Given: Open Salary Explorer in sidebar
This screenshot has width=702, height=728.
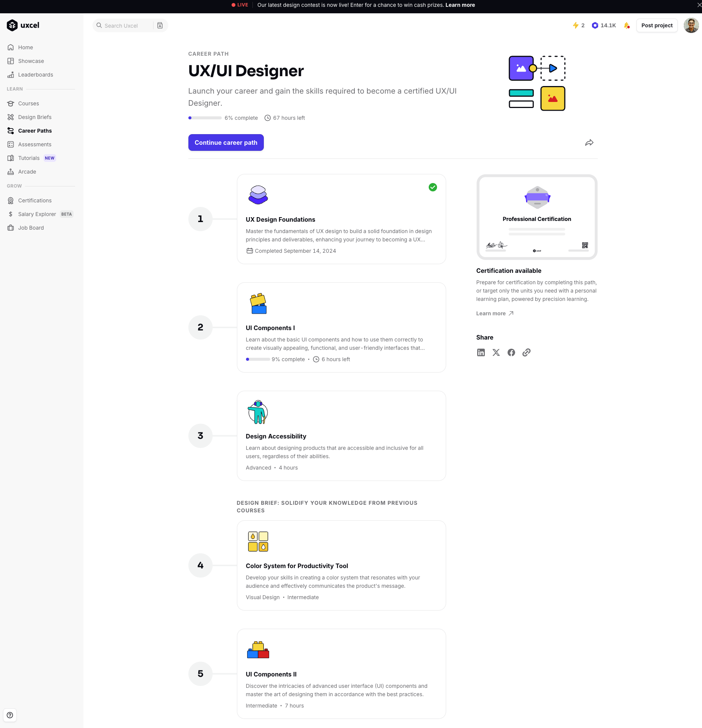Looking at the screenshot, I should 37,214.
